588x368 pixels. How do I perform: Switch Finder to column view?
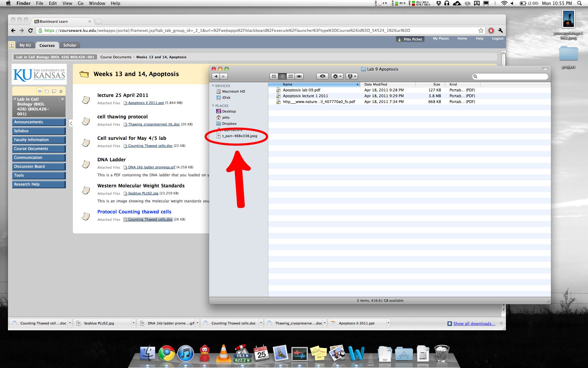[x=291, y=76]
